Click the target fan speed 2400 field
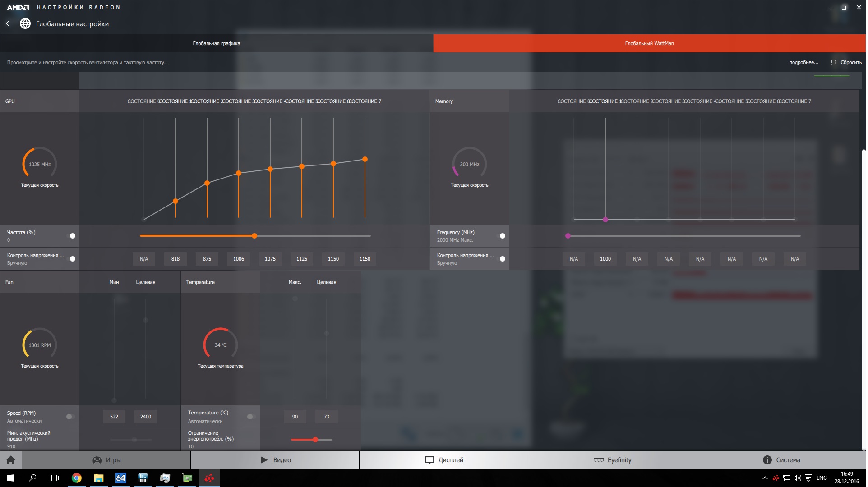This screenshot has height=487, width=868. [146, 417]
